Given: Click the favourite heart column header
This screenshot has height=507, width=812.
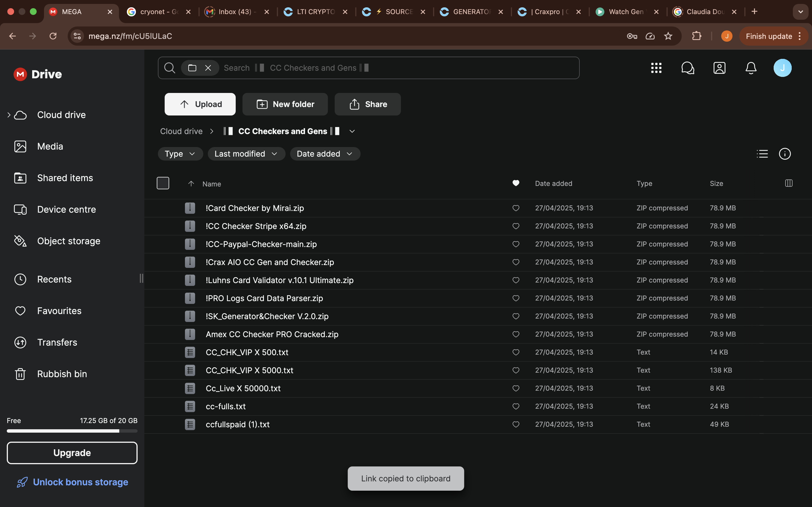Looking at the screenshot, I should [x=516, y=183].
